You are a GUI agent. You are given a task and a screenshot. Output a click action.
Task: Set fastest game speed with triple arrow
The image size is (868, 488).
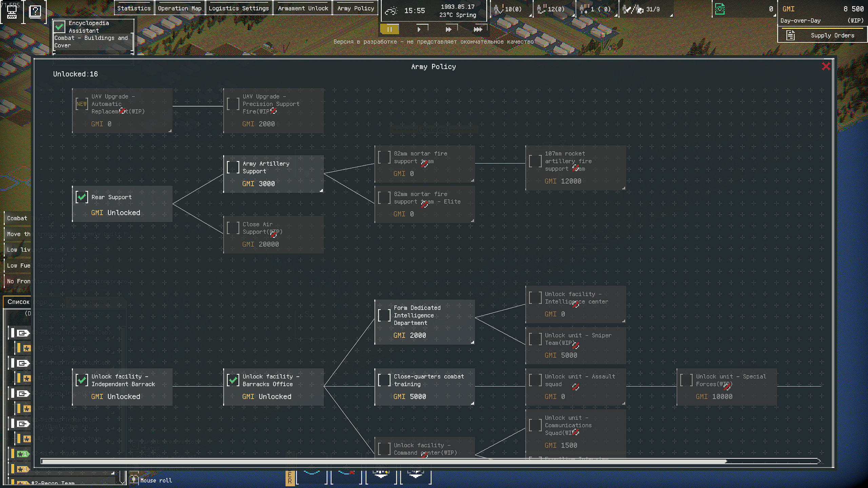(478, 29)
